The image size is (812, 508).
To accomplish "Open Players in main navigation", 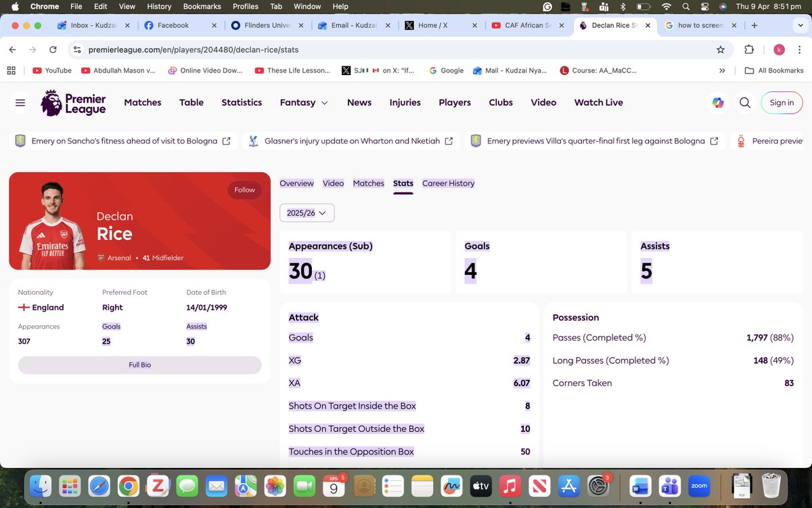I will (x=455, y=102).
